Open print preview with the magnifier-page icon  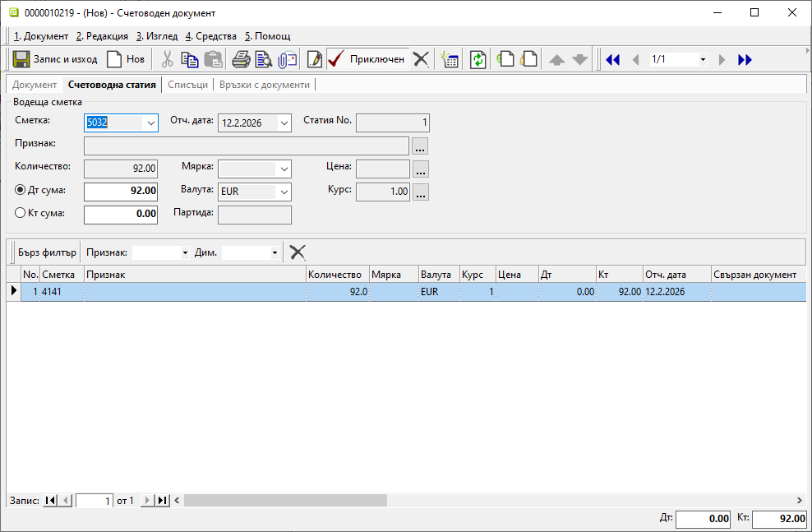coord(263,59)
